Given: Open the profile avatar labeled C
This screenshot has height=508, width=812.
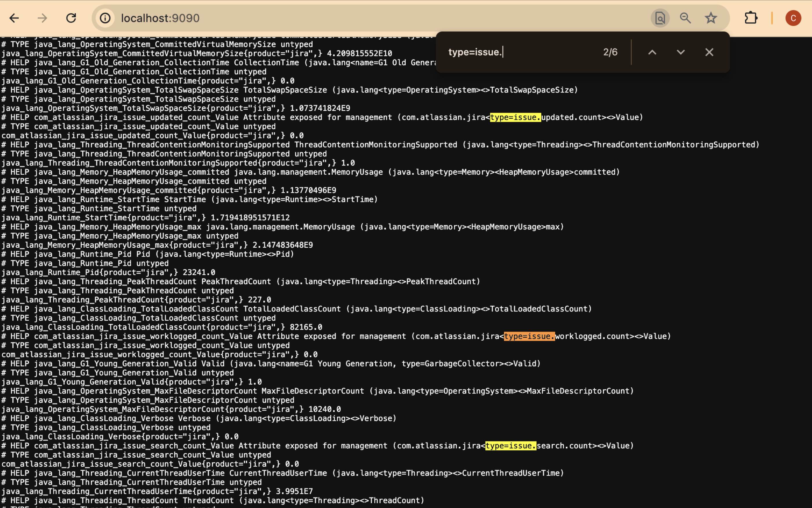Looking at the screenshot, I should pyautogui.click(x=793, y=18).
